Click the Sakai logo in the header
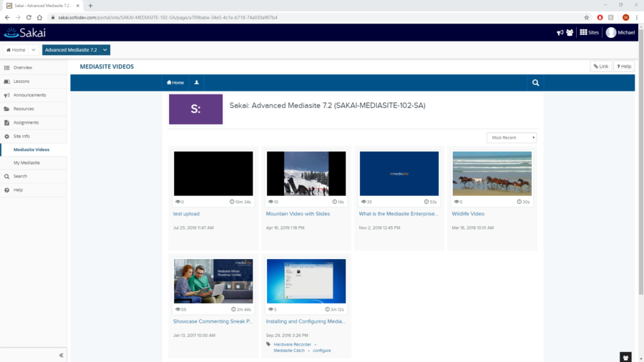 point(25,32)
